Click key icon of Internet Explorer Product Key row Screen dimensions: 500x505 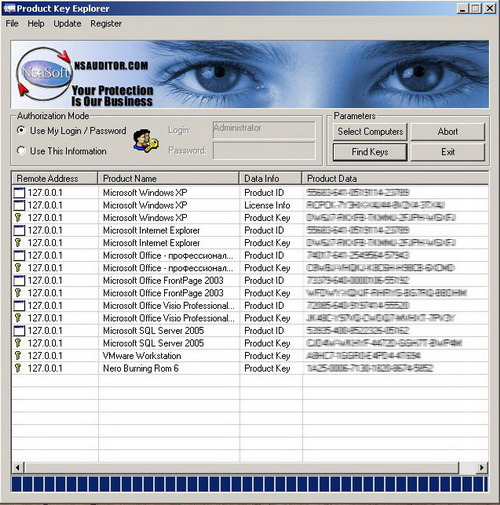point(18,243)
